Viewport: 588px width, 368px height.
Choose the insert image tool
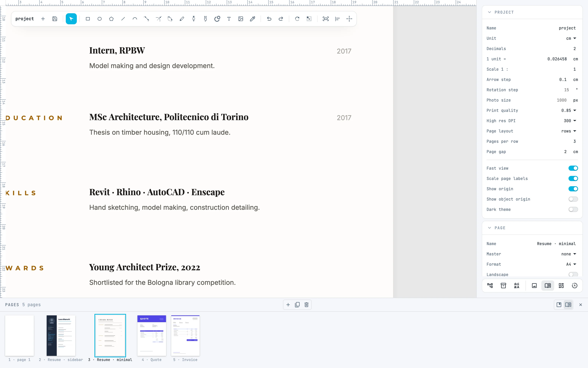tap(241, 19)
